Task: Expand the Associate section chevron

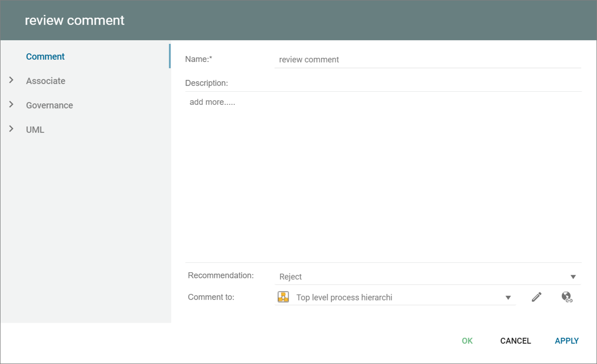Action: [x=12, y=81]
